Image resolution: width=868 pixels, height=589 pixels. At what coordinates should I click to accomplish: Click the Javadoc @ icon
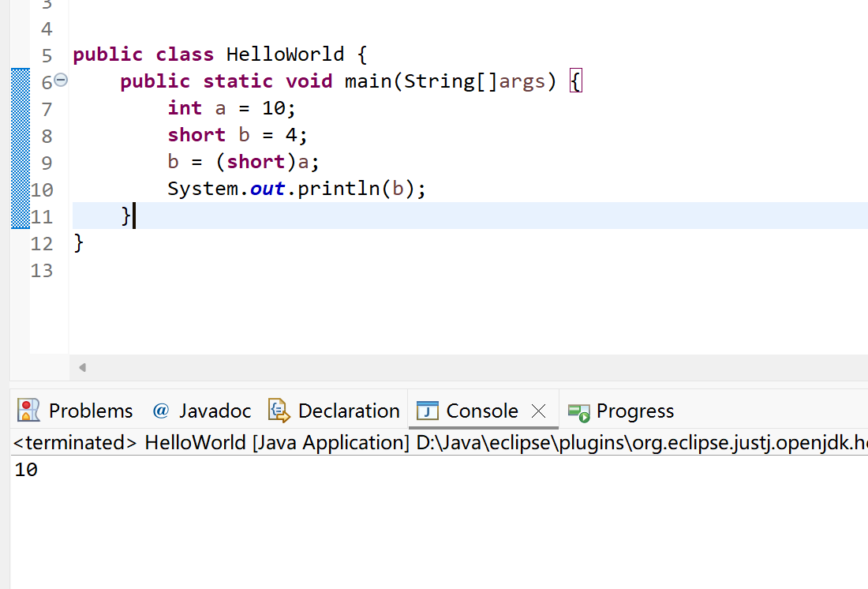coord(160,411)
